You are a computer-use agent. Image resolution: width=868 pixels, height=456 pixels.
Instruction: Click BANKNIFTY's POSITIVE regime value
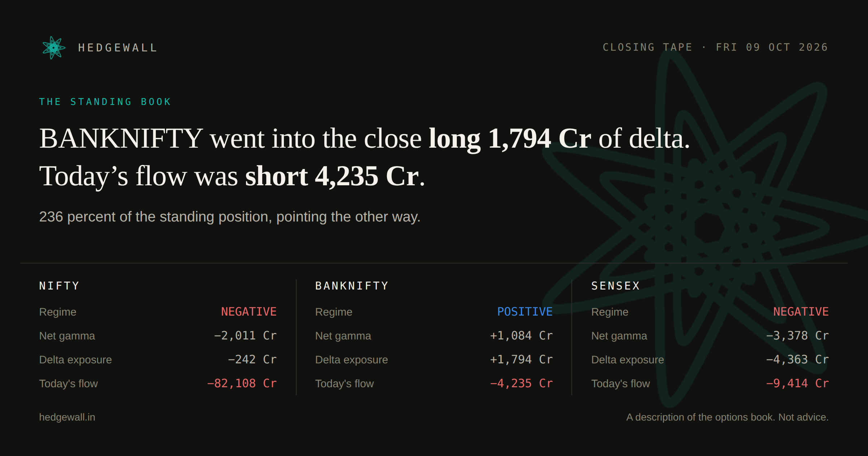pyautogui.click(x=525, y=312)
